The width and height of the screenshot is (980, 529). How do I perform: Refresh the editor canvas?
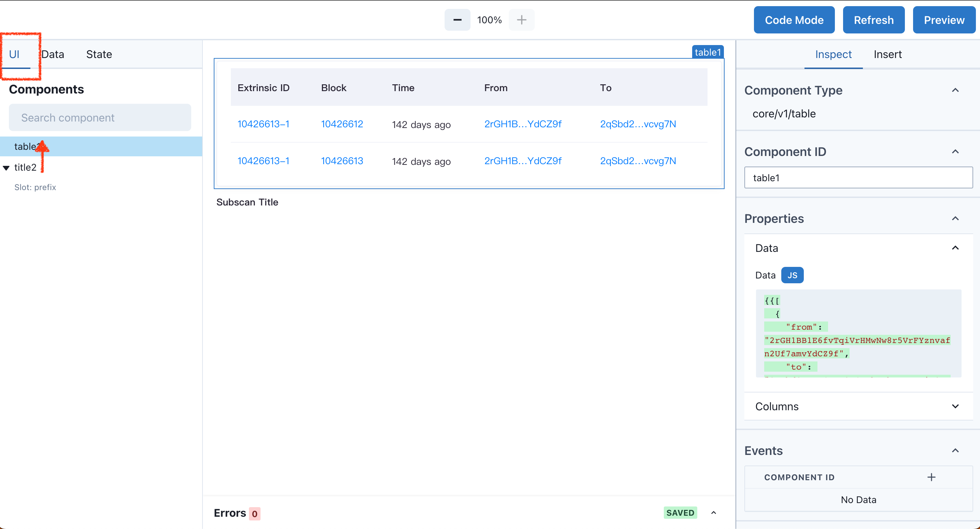[874, 20]
